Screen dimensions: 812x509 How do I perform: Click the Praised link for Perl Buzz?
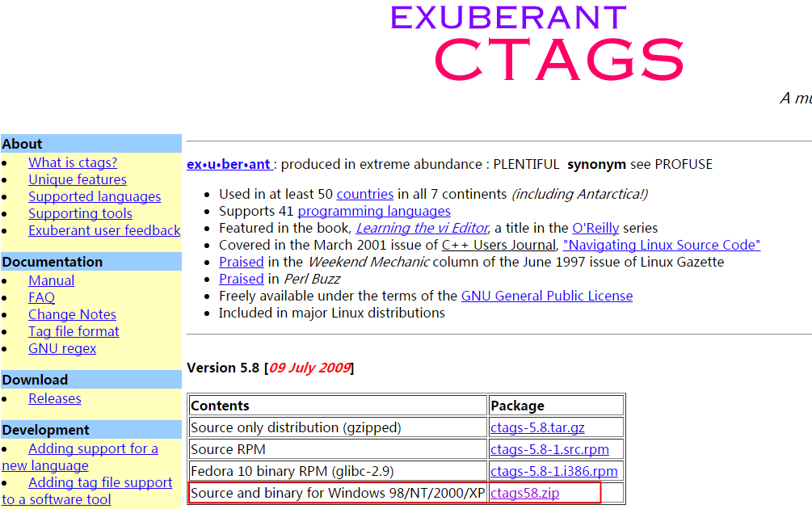tap(242, 279)
